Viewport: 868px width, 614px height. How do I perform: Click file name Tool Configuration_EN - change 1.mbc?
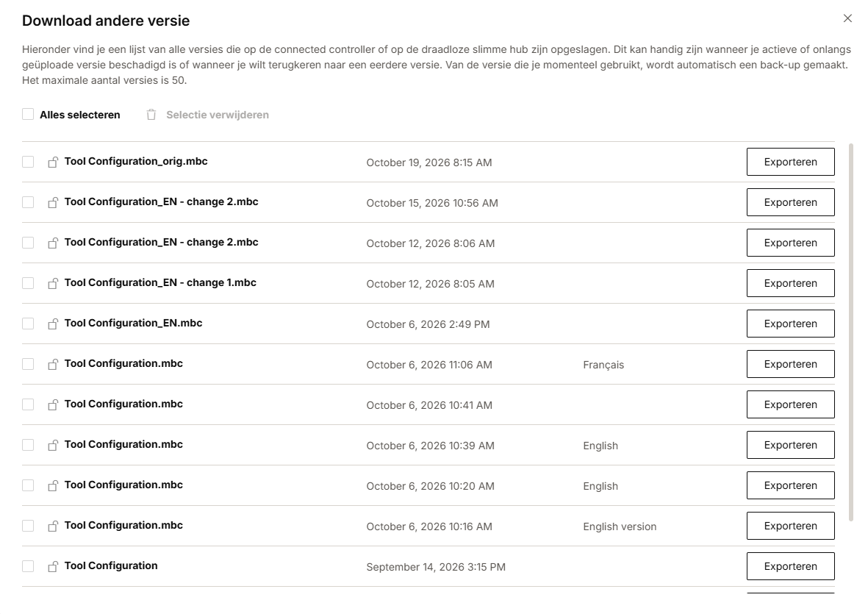[x=160, y=282]
